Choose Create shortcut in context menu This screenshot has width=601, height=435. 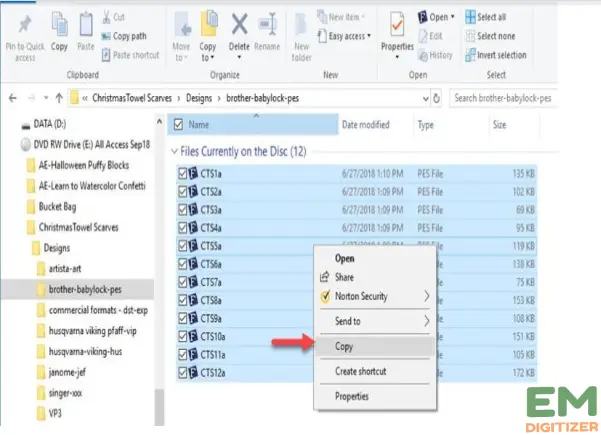pos(360,371)
